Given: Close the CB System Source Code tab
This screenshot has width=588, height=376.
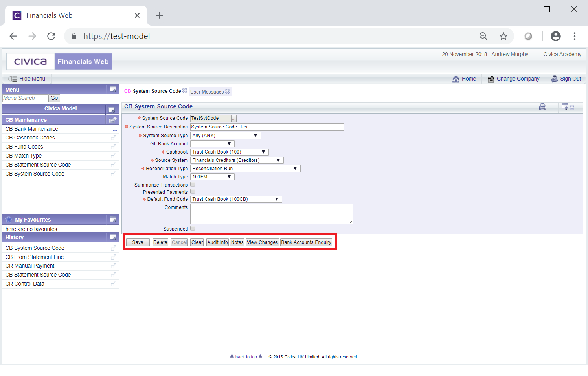Looking at the screenshot, I should coord(185,90).
